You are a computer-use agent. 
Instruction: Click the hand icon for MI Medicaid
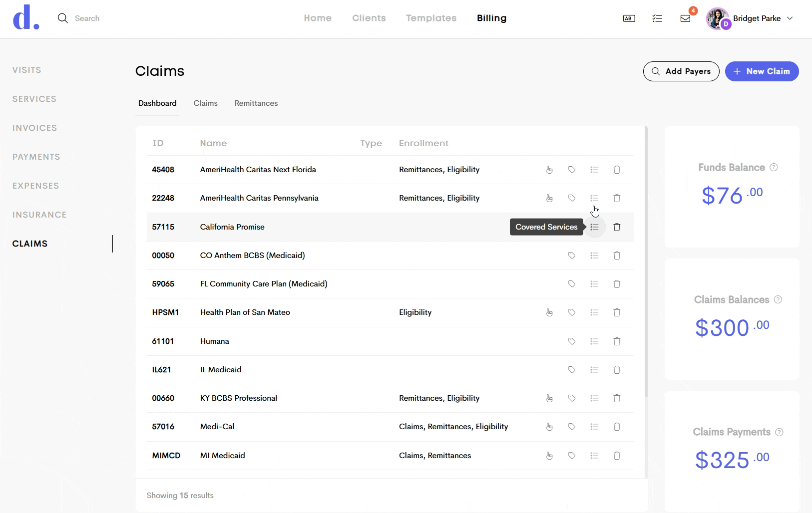tap(549, 456)
